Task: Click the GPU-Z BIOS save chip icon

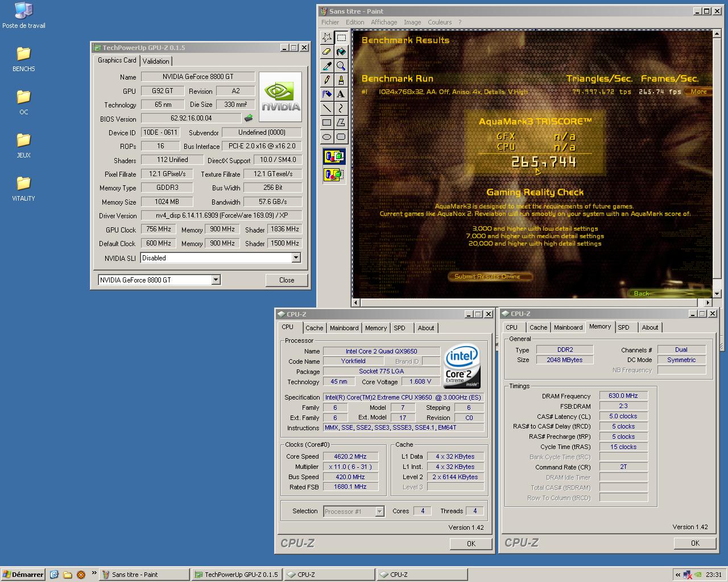Action: pyautogui.click(x=249, y=118)
